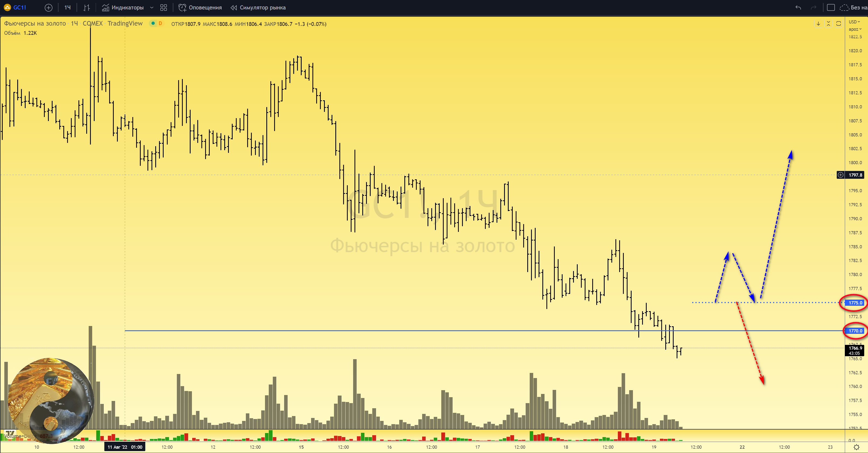The width and height of the screenshot is (868, 453).
Task: Add a symbol to compare with the plus icon
Action: (49, 8)
